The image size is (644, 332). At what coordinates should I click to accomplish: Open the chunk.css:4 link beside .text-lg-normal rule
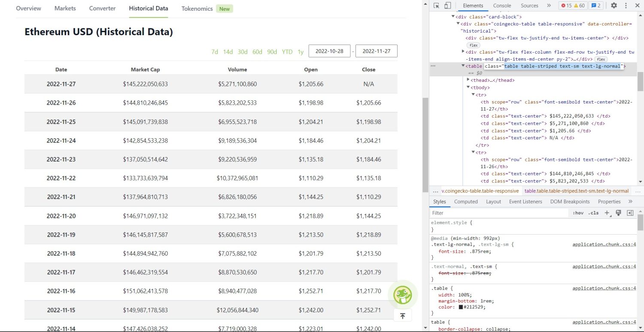604,244
